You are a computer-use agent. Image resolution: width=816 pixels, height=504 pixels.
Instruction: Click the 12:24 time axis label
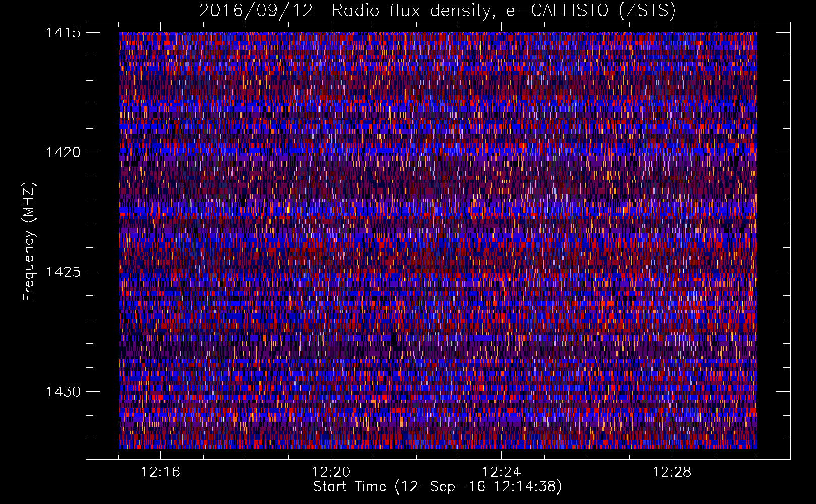501,472
